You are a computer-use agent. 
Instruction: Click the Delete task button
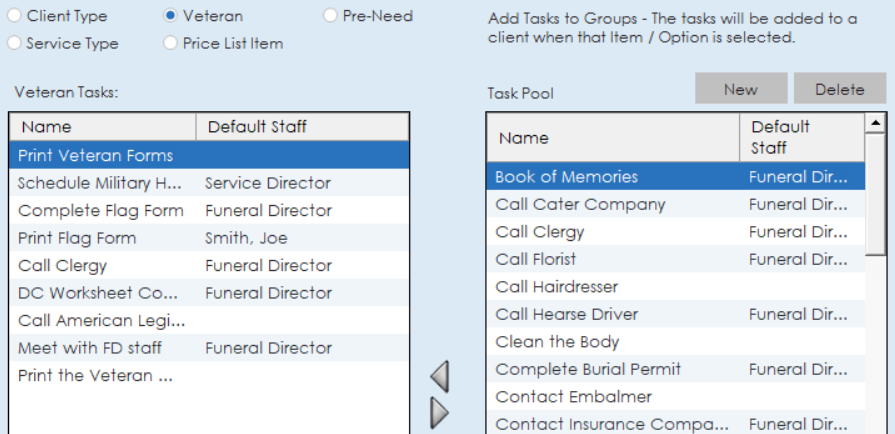[x=840, y=89]
